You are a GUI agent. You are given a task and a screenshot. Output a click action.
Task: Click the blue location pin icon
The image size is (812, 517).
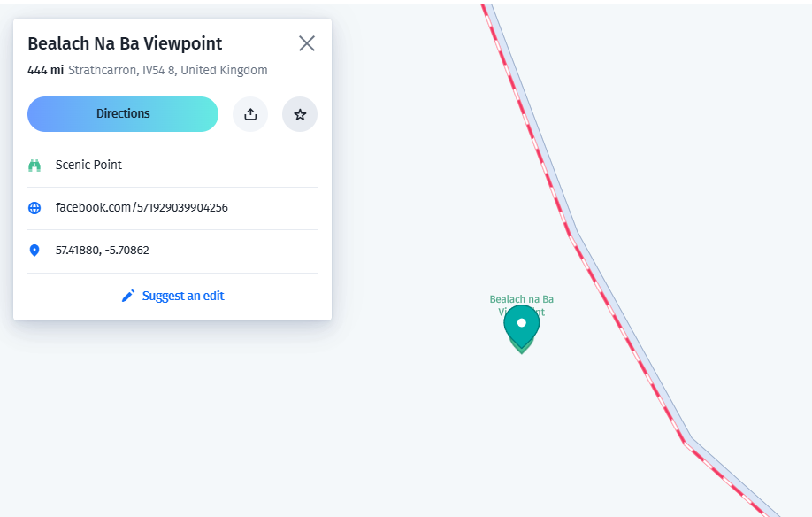tap(34, 251)
